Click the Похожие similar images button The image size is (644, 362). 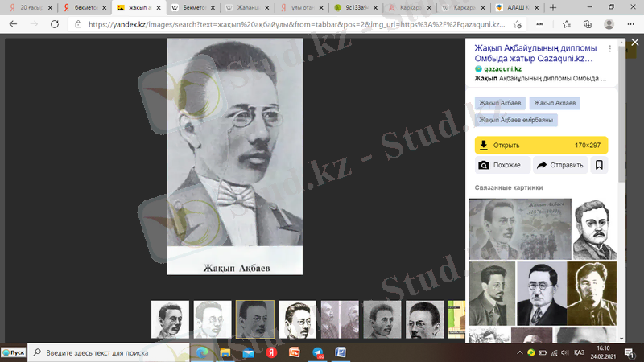tap(502, 166)
